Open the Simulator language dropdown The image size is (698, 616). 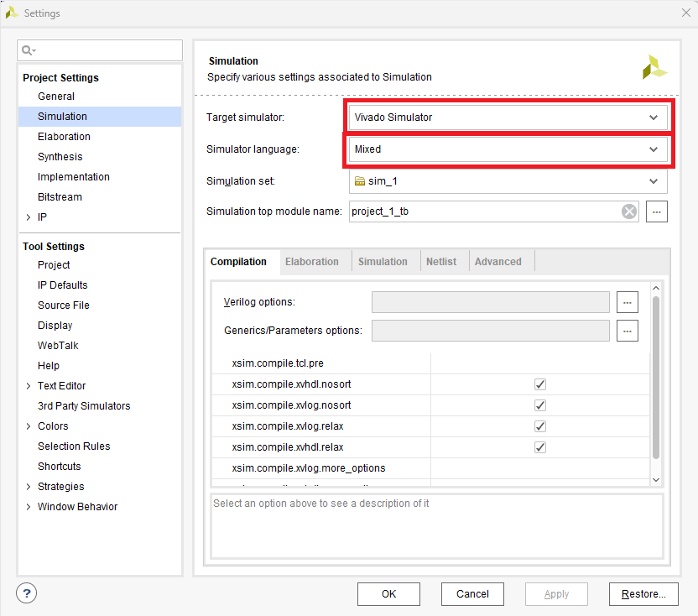pos(508,149)
